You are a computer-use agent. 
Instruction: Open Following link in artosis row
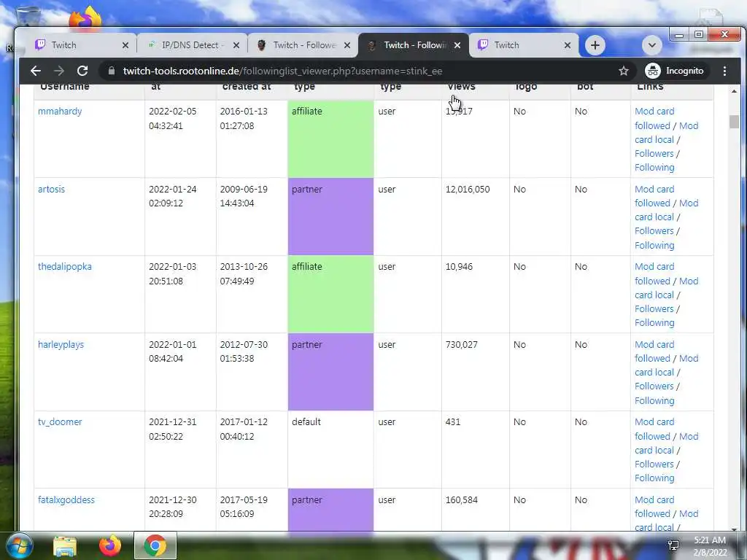tap(654, 245)
